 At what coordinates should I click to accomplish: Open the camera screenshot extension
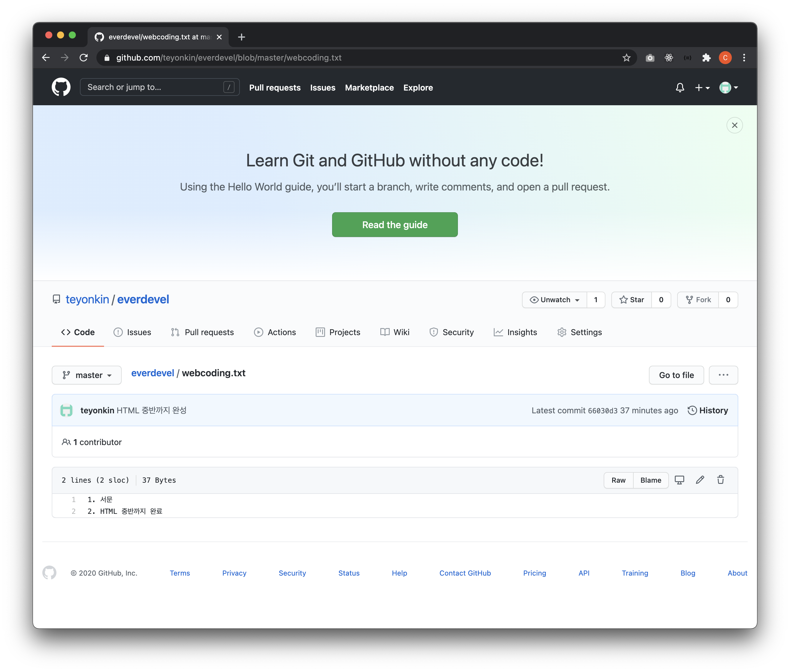click(x=650, y=58)
